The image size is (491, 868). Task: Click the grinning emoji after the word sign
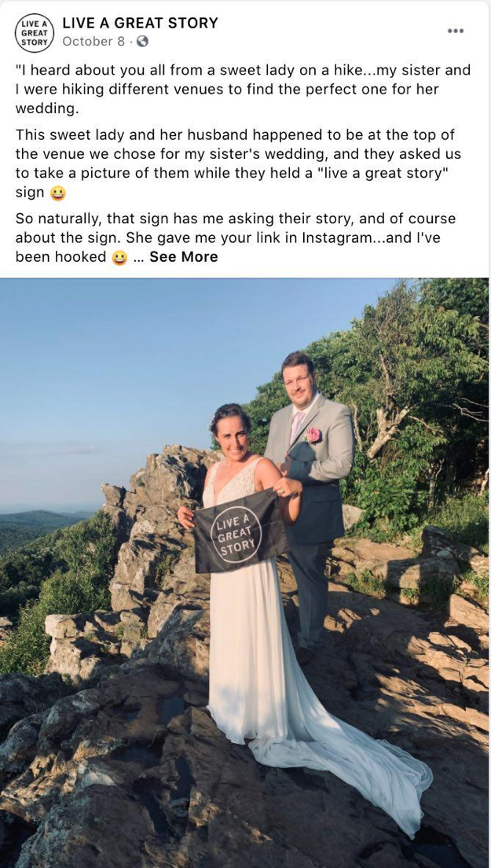tap(57, 193)
